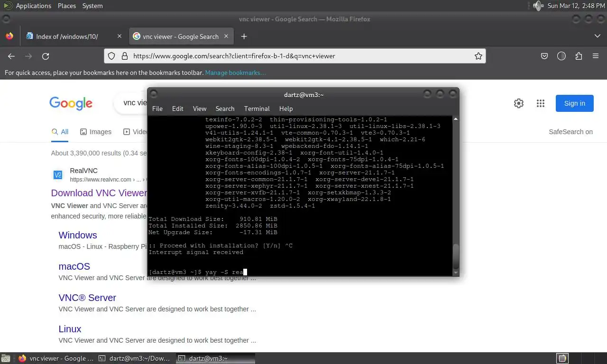607x364 pixels.
Task: Click the Sign in button
Action: (x=575, y=103)
